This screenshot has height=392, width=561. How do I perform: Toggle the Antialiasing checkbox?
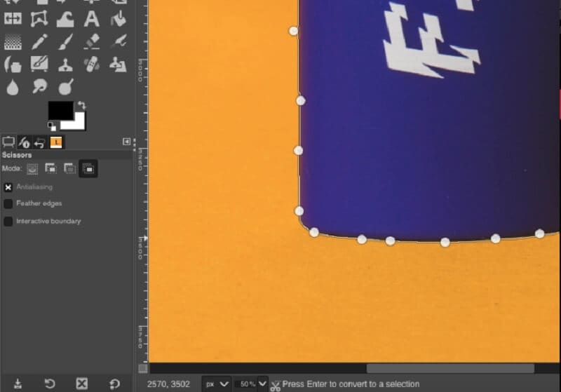click(x=8, y=187)
